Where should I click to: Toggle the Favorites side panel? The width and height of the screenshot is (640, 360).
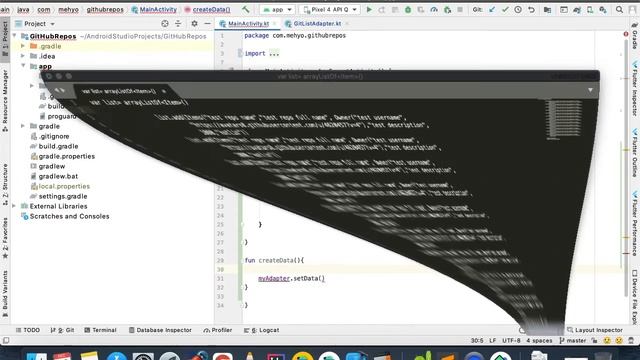coord(5,238)
